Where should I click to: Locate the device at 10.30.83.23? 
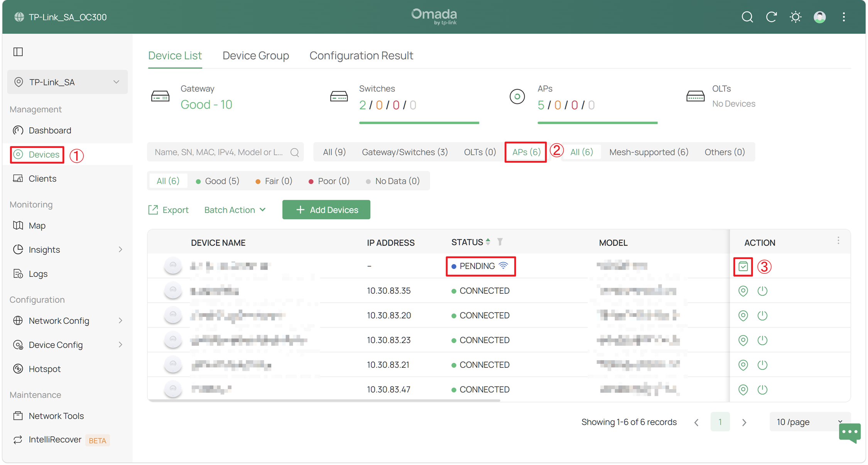click(x=743, y=340)
